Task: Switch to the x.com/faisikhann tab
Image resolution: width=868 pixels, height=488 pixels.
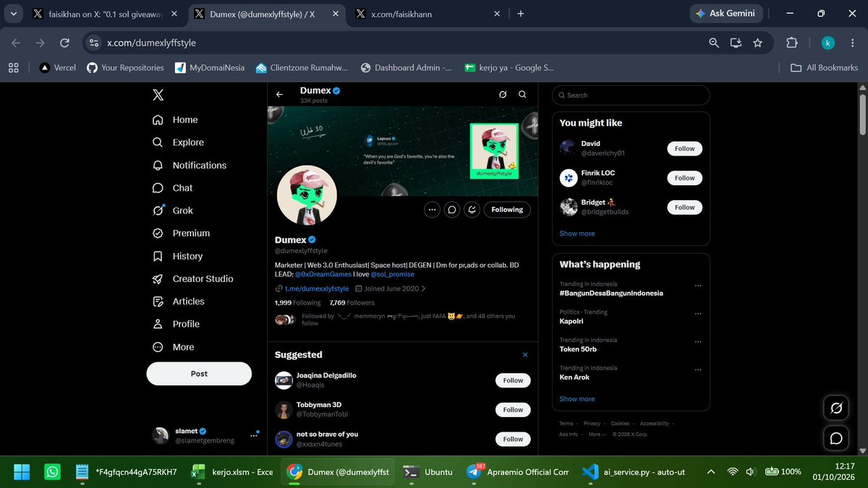Action: tap(427, 13)
